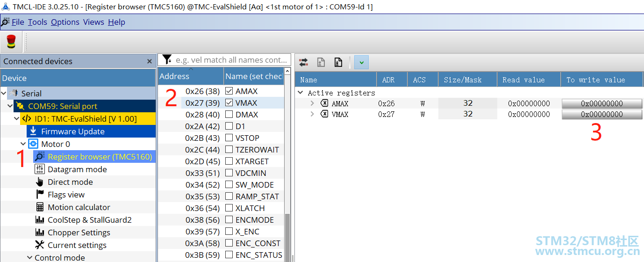Click the Flags view flag icon
Screen dimensions: 644x262
pyautogui.click(x=40, y=195)
